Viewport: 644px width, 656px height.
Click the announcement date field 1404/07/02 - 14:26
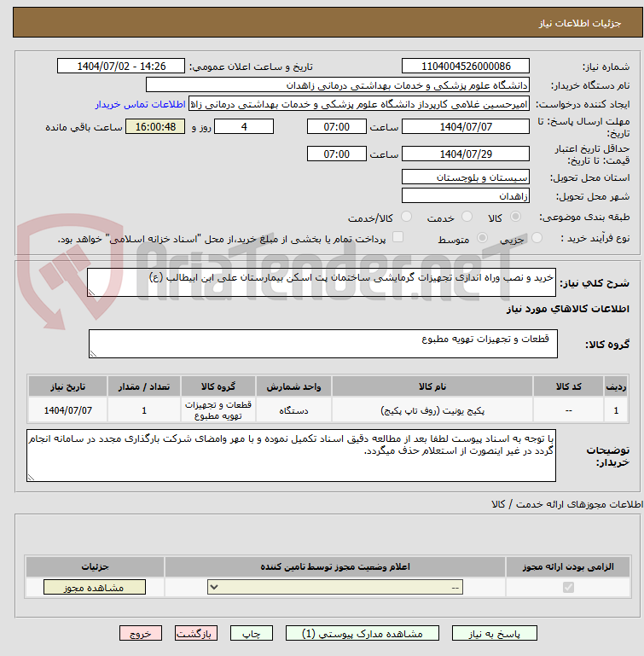tap(121, 66)
